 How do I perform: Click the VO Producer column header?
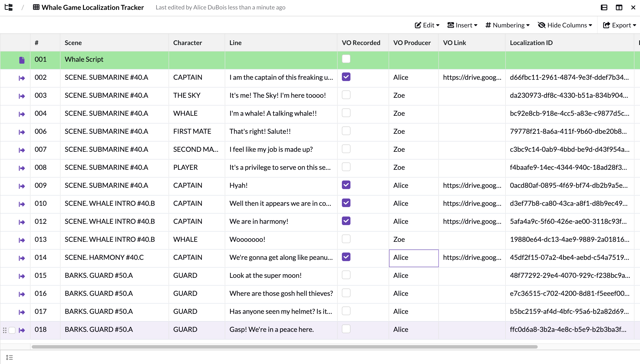[414, 43]
